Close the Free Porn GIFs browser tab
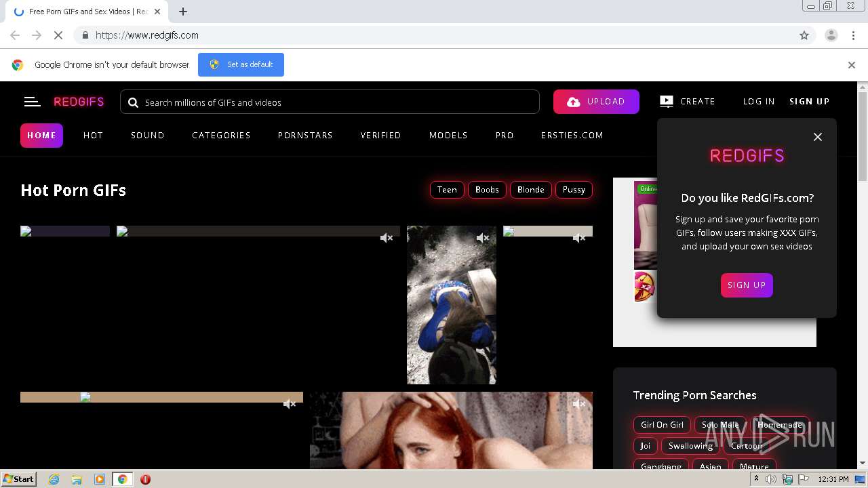This screenshot has width=868, height=488. 157,12
